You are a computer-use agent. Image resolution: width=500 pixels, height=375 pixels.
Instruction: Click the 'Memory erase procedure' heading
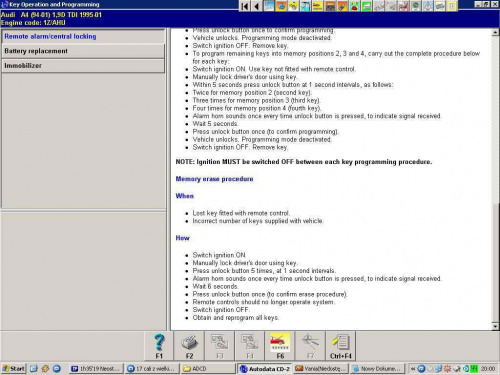tap(214, 179)
